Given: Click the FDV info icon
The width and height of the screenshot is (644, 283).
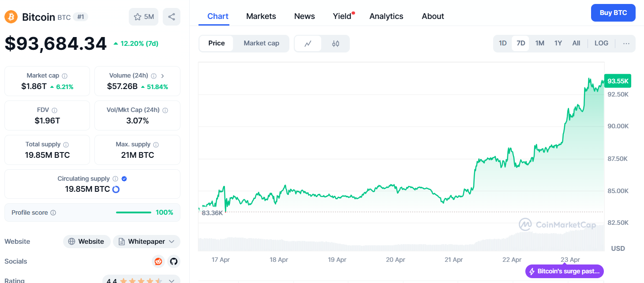Looking at the screenshot, I should click(x=54, y=110).
